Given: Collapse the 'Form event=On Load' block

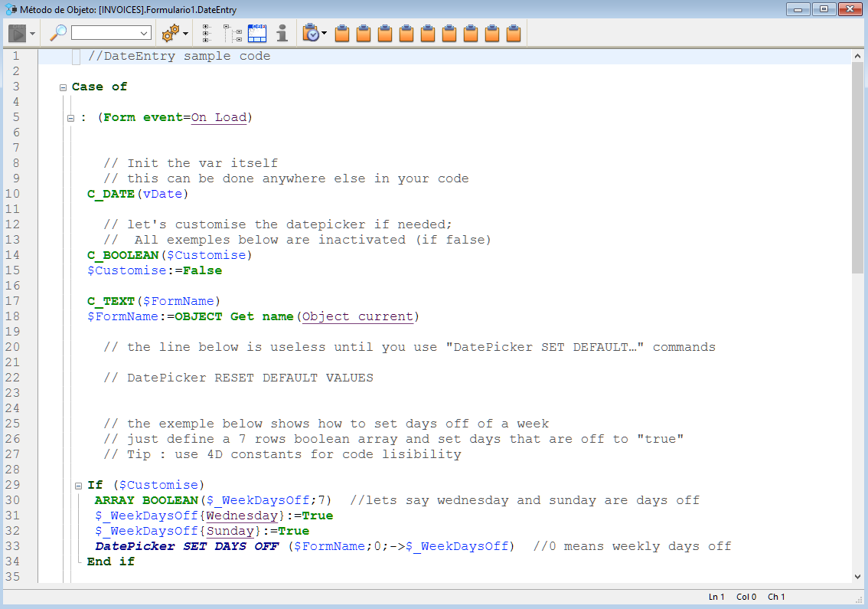Looking at the screenshot, I should point(70,118).
